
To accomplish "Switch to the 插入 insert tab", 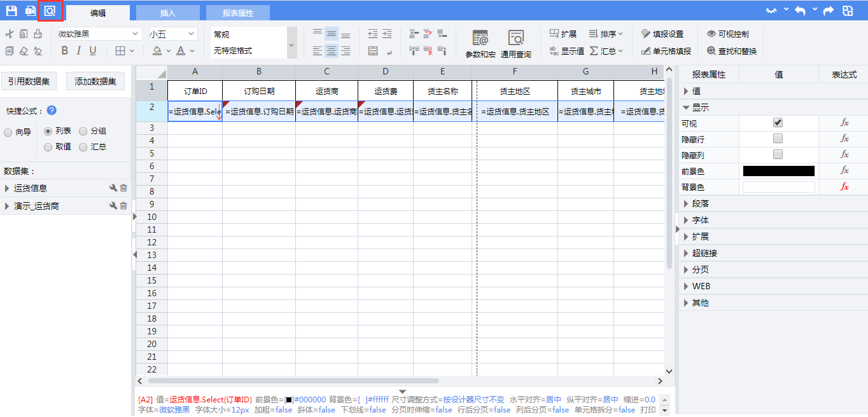I will coord(167,13).
